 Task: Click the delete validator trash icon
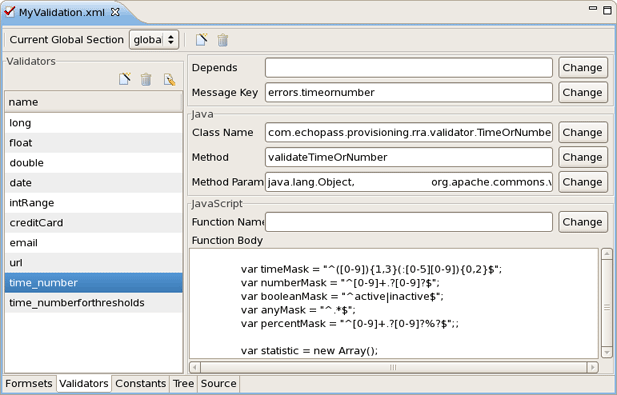coord(146,79)
